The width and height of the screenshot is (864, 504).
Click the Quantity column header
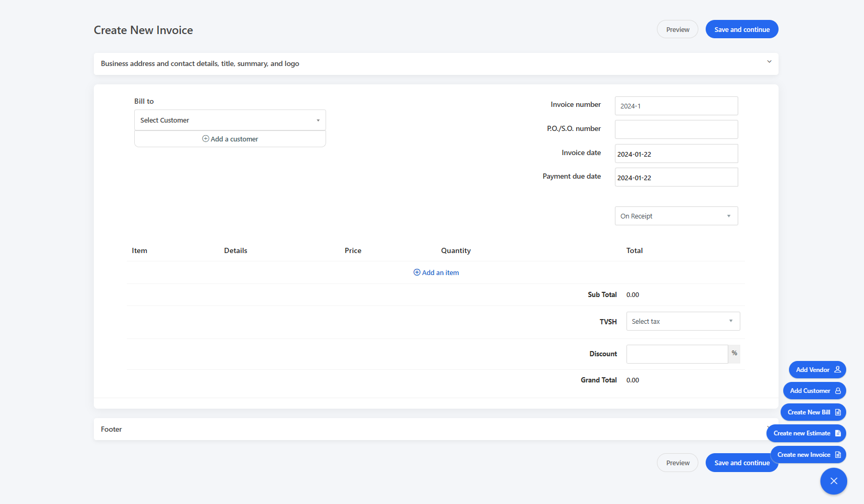[456, 250]
